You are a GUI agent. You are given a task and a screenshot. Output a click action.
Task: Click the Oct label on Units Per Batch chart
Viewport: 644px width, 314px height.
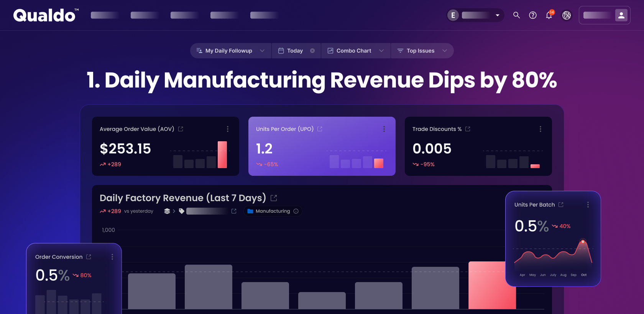pos(584,275)
